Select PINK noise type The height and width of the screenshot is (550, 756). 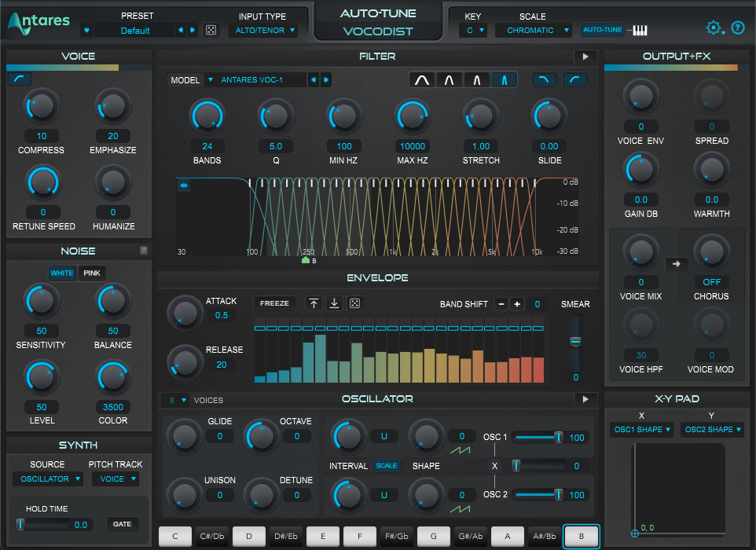click(92, 273)
